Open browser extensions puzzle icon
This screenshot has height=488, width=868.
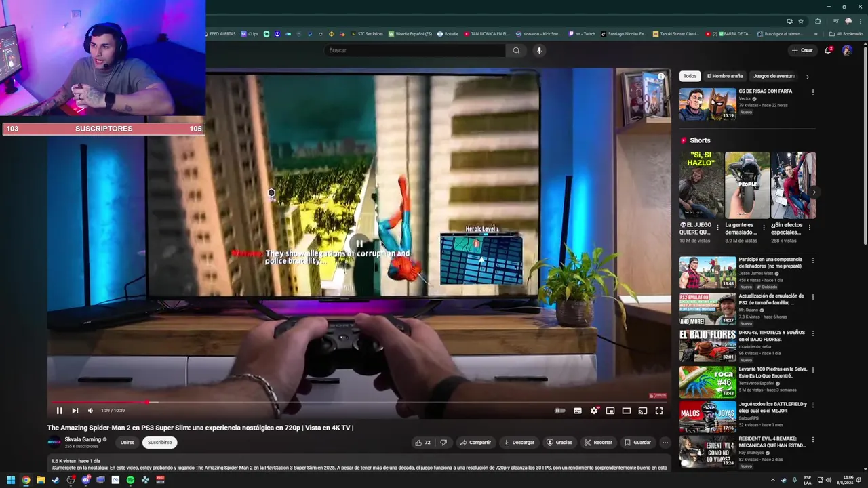[818, 21]
